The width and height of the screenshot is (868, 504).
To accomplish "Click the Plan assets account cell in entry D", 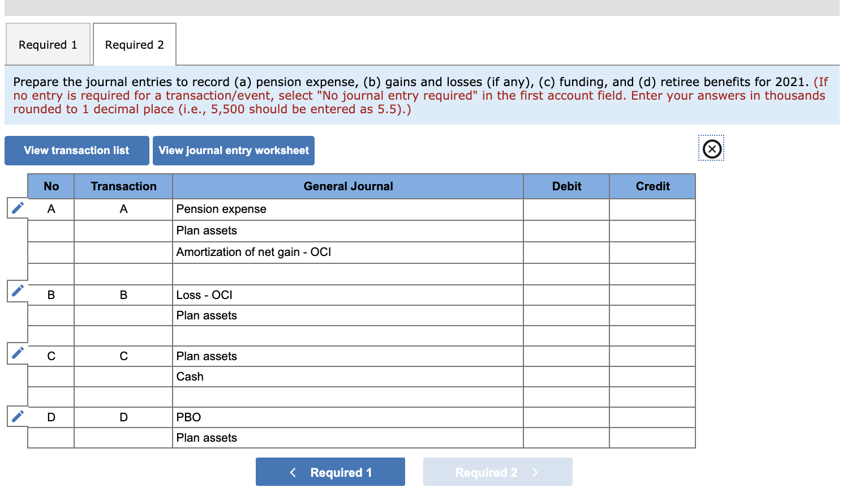I will [x=347, y=437].
